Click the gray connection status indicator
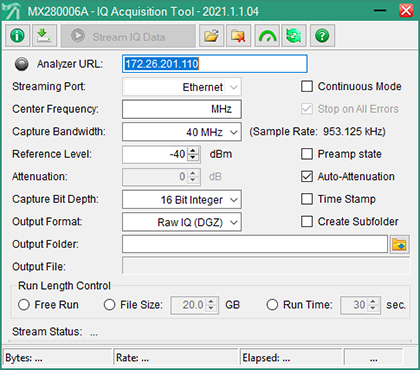The width and height of the screenshot is (420, 370). 22,64
